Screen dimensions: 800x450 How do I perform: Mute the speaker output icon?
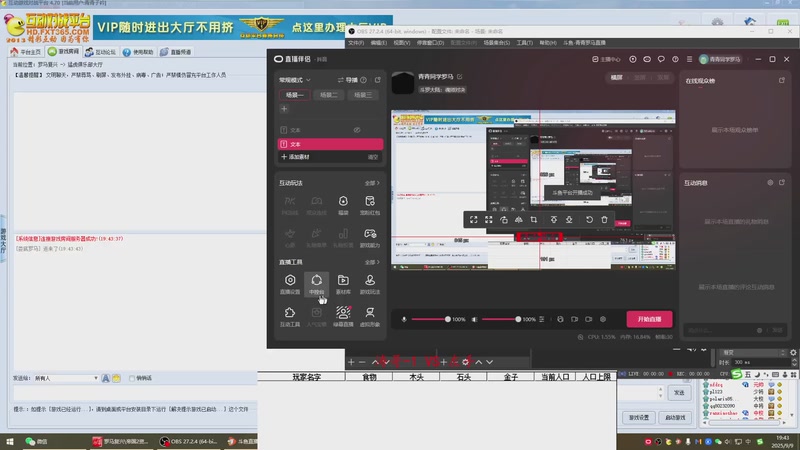click(x=474, y=319)
